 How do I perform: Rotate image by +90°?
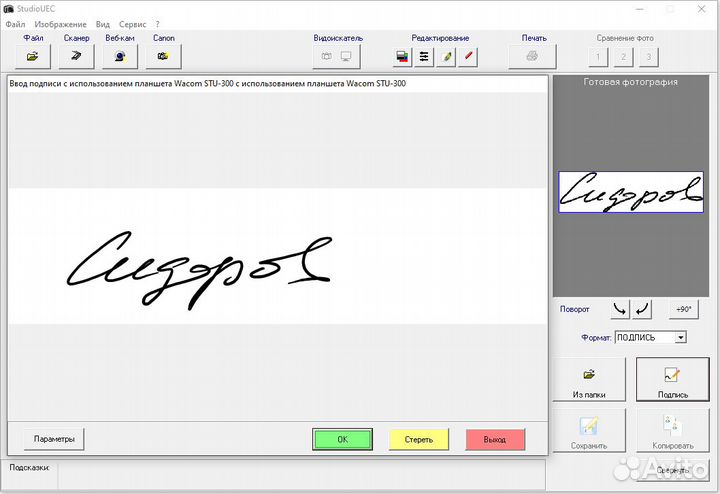(x=683, y=309)
